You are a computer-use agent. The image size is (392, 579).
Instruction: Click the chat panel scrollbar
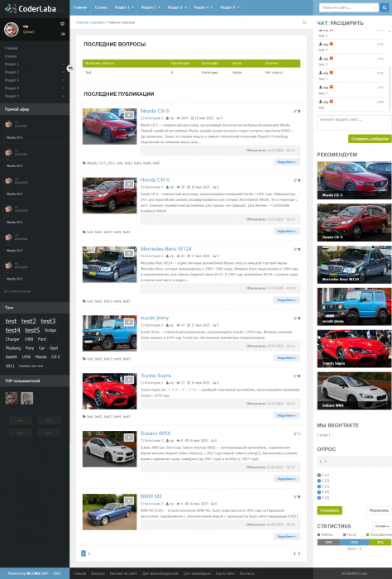pos(390,88)
